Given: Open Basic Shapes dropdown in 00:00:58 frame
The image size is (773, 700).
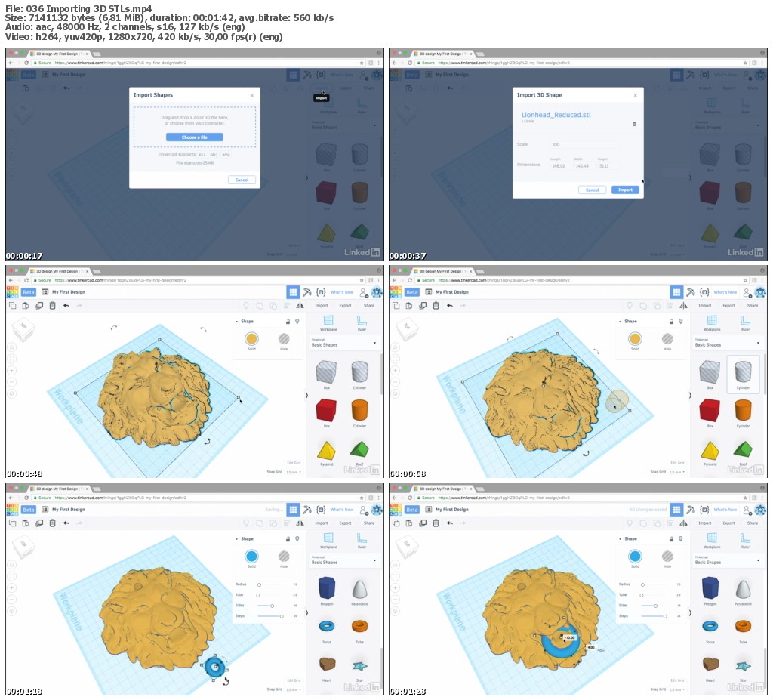Looking at the screenshot, I should (727, 343).
